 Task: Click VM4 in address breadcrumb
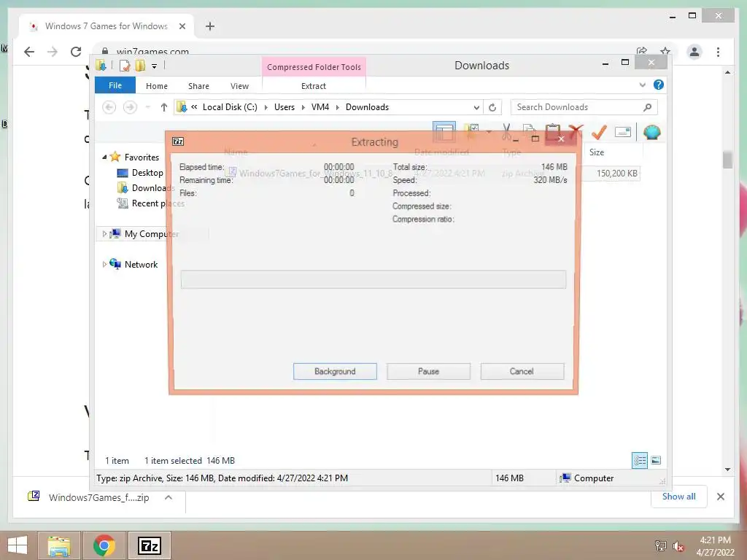coord(320,107)
